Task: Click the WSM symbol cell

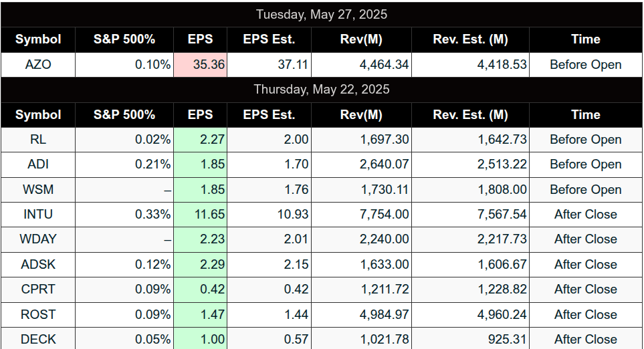Action: point(38,190)
